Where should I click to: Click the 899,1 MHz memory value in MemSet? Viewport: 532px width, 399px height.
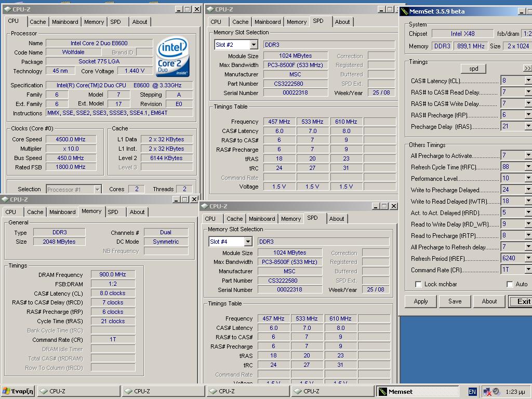(471, 46)
